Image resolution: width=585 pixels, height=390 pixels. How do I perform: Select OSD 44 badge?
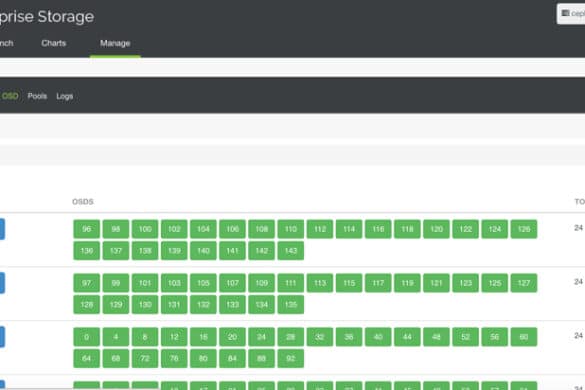407,337
